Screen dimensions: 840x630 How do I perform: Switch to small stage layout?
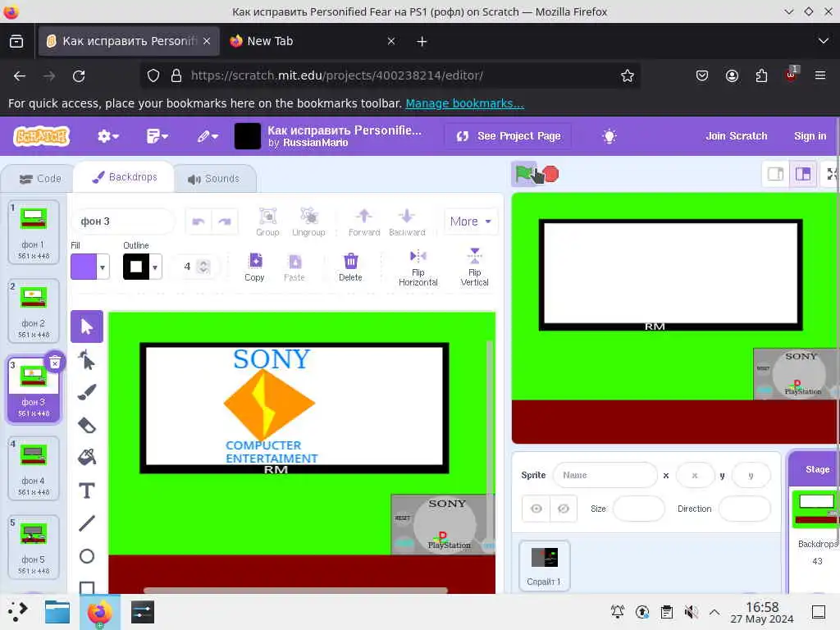pyautogui.click(x=775, y=174)
